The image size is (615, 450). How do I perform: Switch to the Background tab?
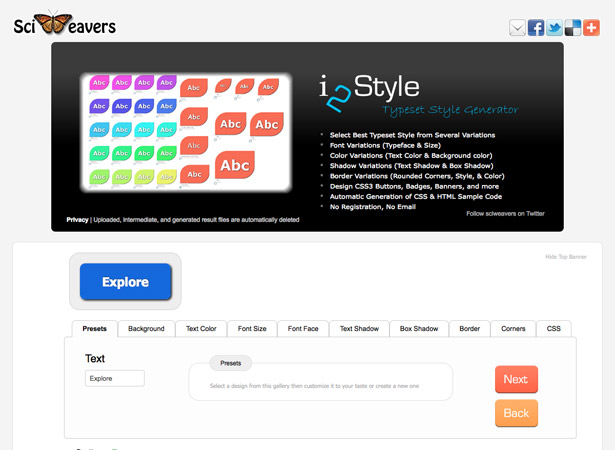pyautogui.click(x=146, y=329)
